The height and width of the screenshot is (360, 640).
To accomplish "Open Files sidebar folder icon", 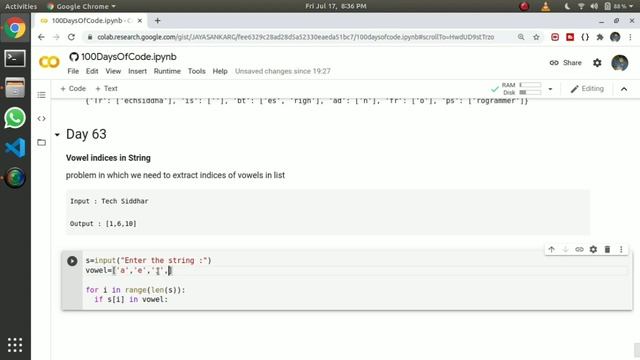I will [41, 142].
